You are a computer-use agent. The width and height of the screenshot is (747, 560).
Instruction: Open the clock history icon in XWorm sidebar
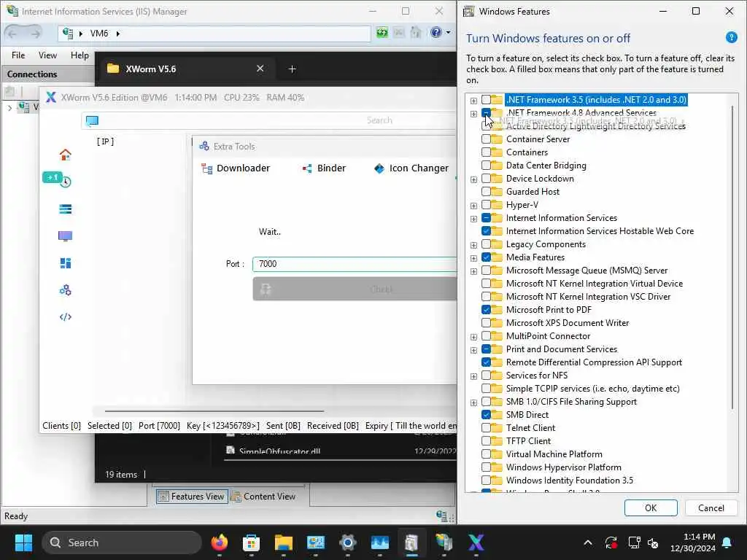click(65, 182)
